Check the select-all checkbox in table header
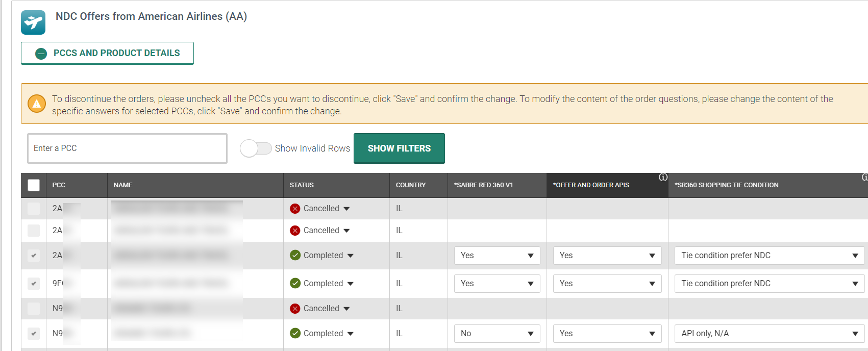The width and height of the screenshot is (868, 351). (x=34, y=185)
